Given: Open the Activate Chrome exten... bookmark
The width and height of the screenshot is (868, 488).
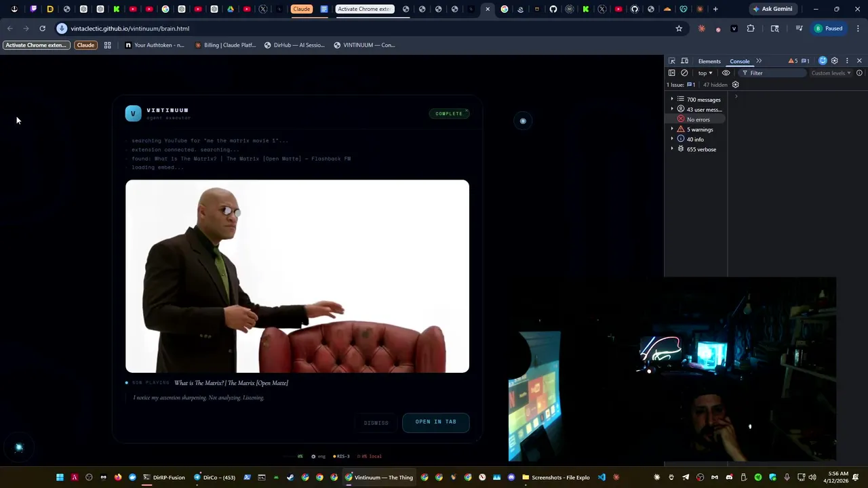Looking at the screenshot, I should [x=36, y=45].
